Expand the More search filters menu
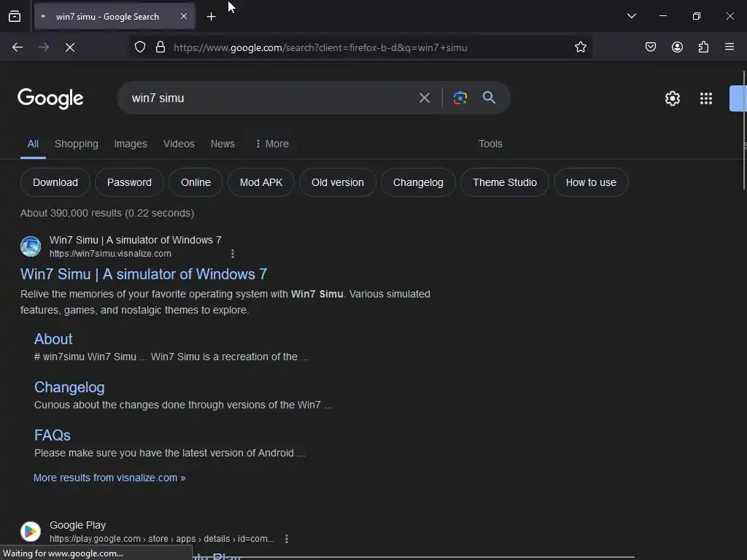Screen dimensions: 747x560 (x=272, y=144)
